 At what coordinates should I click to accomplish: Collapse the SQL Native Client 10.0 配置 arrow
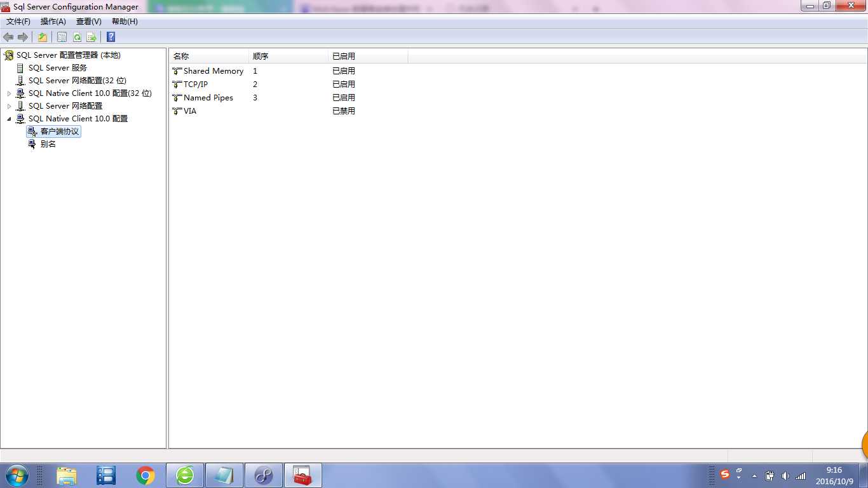tap(9, 119)
